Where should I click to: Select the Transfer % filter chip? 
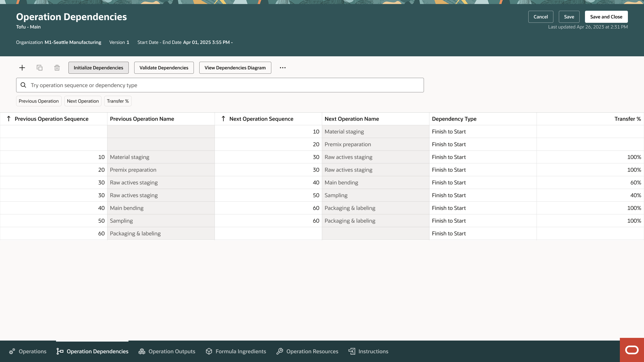(x=118, y=101)
